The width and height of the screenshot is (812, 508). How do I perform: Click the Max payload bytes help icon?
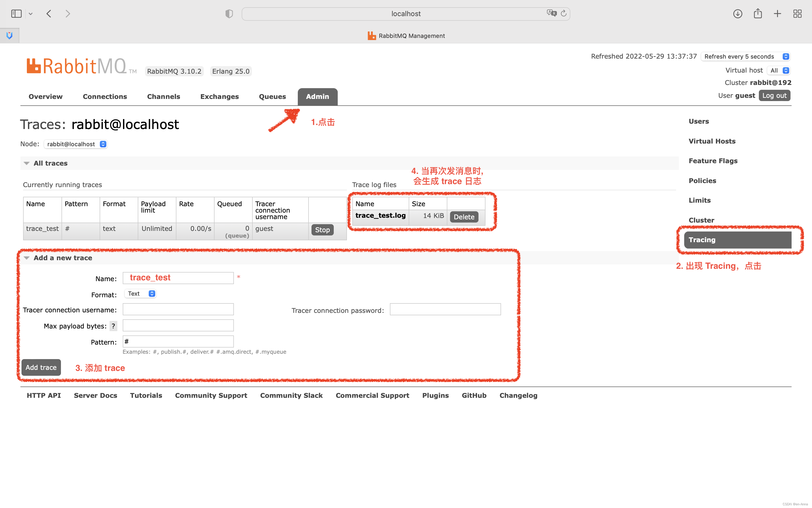click(113, 326)
